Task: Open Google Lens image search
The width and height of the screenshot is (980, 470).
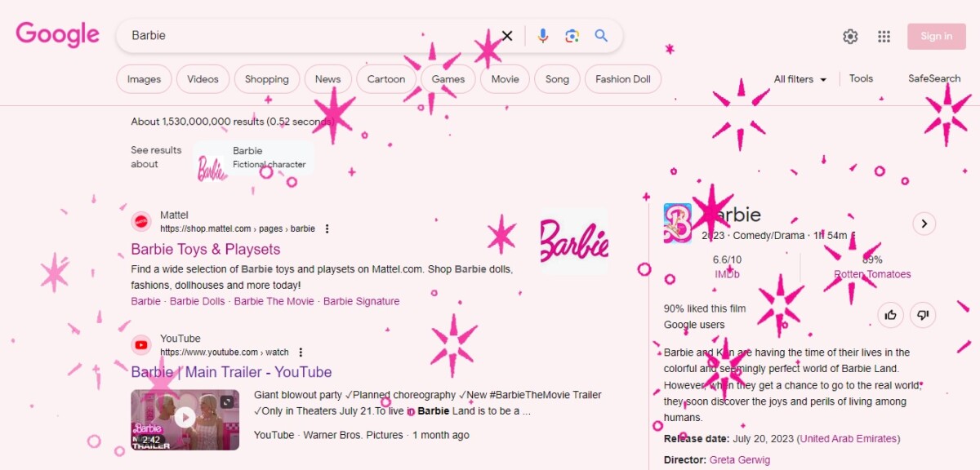Action: coord(572,36)
